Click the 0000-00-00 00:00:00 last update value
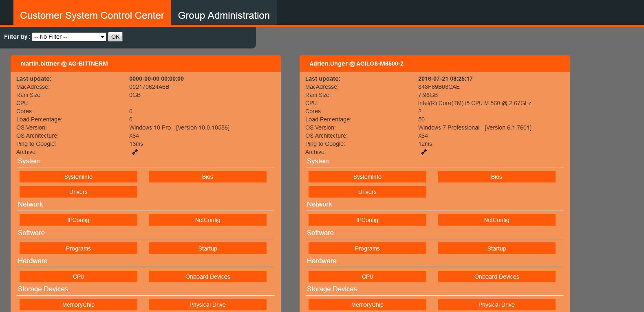This screenshot has height=312, width=644. [x=157, y=79]
